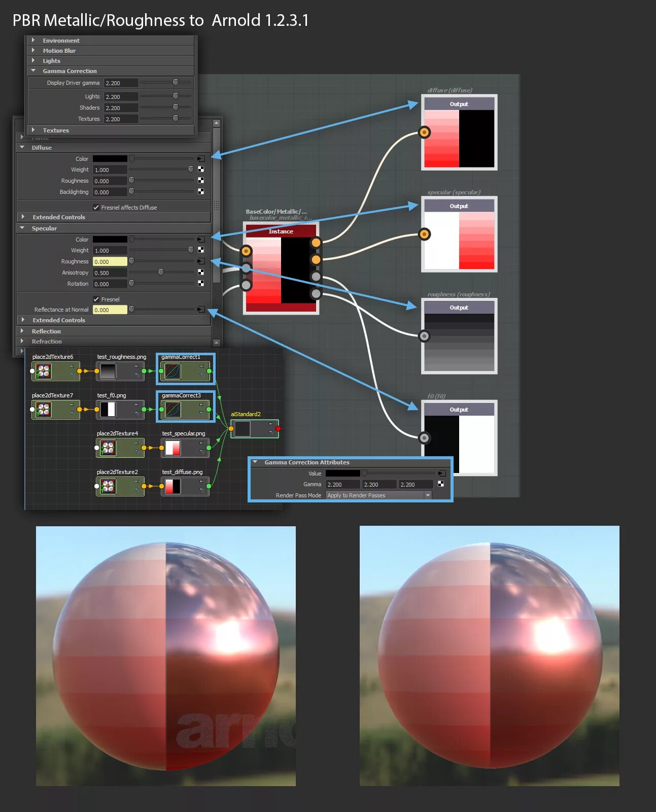The height and width of the screenshot is (812, 656).
Task: Select the test_diffuse.png file node swatch
Action: [x=173, y=486]
